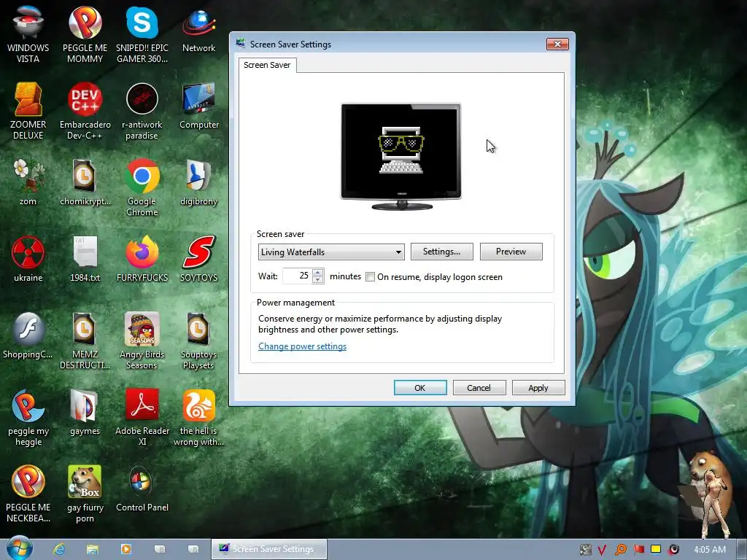Viewport: 747px width, 560px height.
Task: Select the ShoppingC... Flash desktop icon
Action: point(28,335)
